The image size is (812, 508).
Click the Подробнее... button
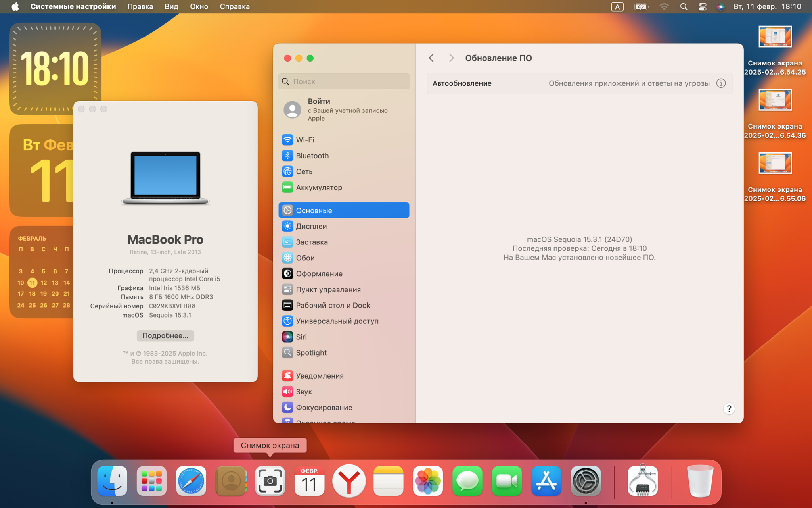point(165,336)
